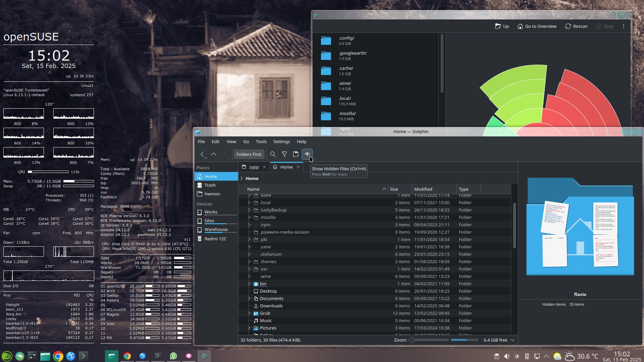Open the weather widget showing 30.6 °C

coord(581,356)
